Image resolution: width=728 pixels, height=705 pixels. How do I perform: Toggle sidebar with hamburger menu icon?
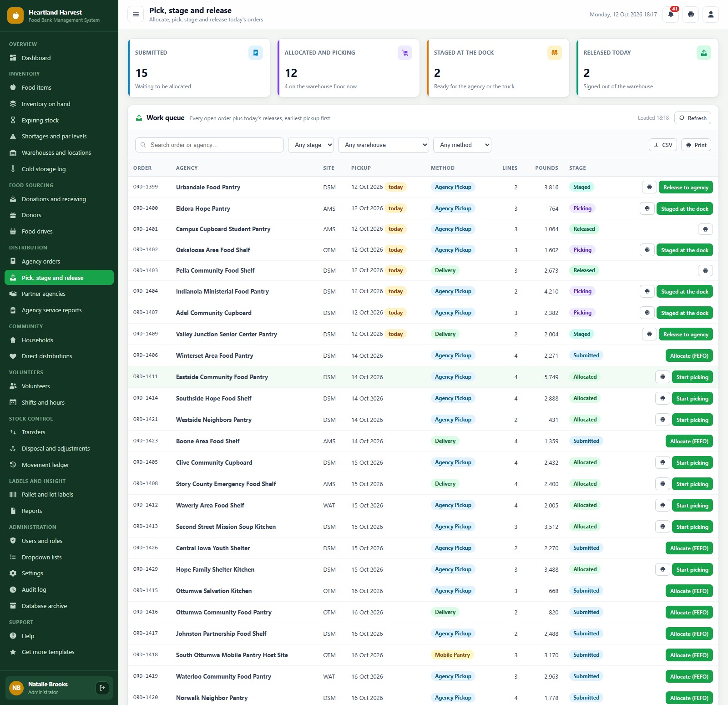point(136,15)
